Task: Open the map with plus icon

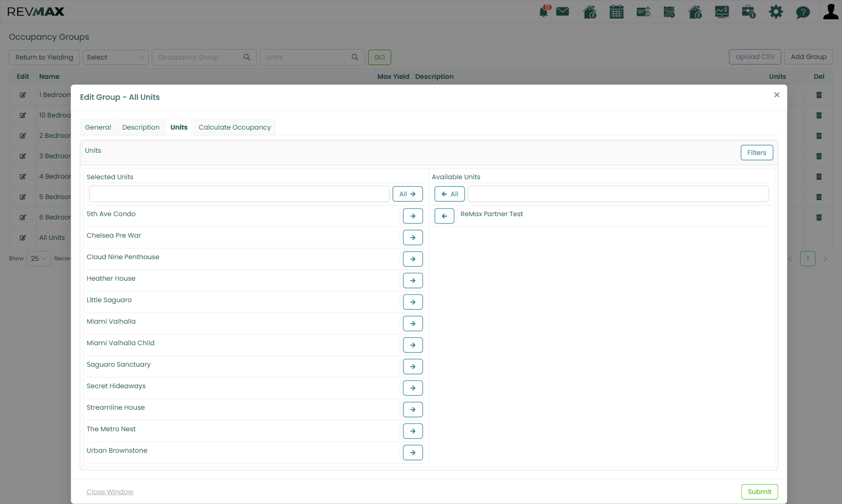Action: click(669, 12)
